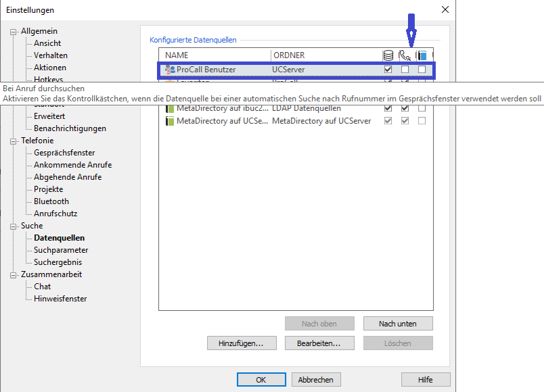
Task: Enable call search checkbox for ProCall Benutzer
Action: point(405,70)
